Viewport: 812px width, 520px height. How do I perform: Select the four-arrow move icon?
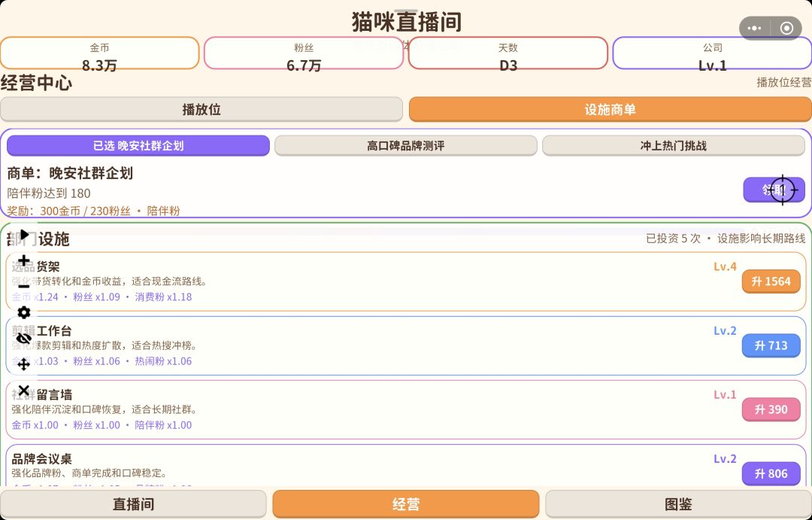click(x=24, y=364)
